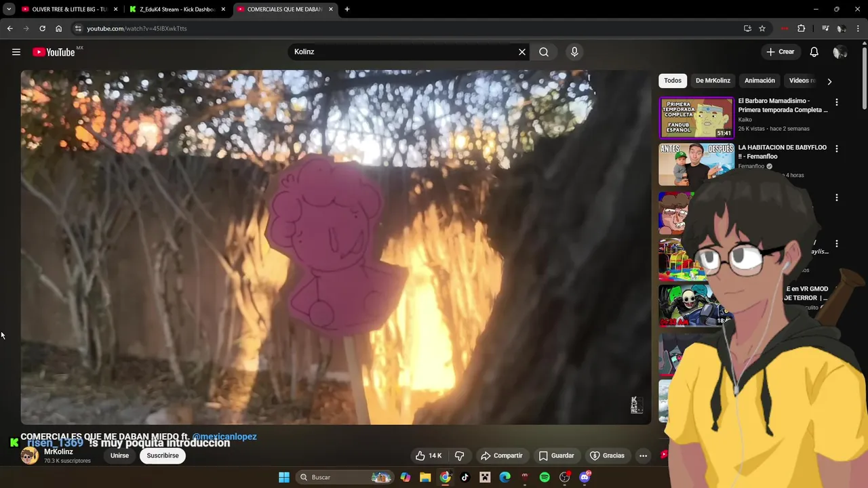868x488 pixels.
Task: Clear the Kolinz search text
Action: tap(522, 52)
